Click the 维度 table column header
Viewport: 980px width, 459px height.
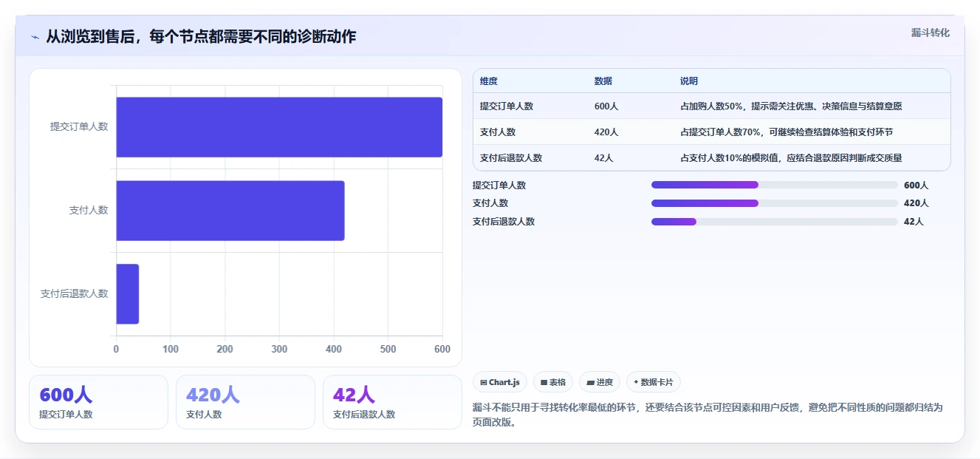(x=489, y=81)
